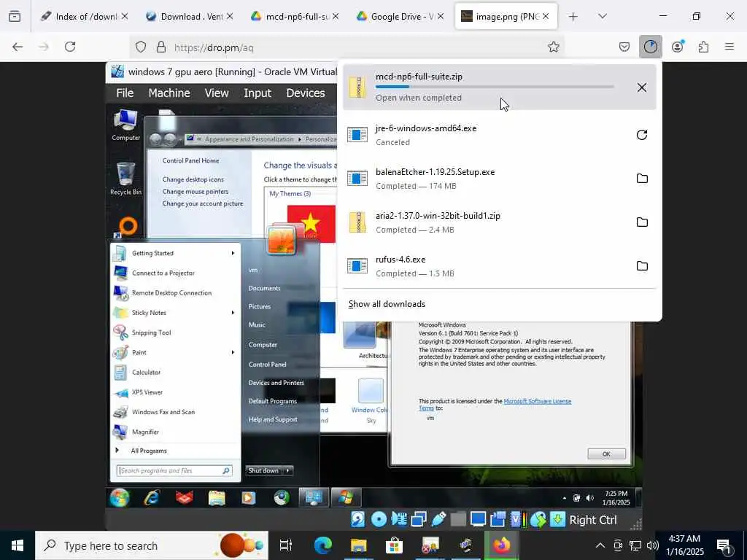Click the Type here to search box
This screenshot has width=747, height=560.
pos(152,545)
